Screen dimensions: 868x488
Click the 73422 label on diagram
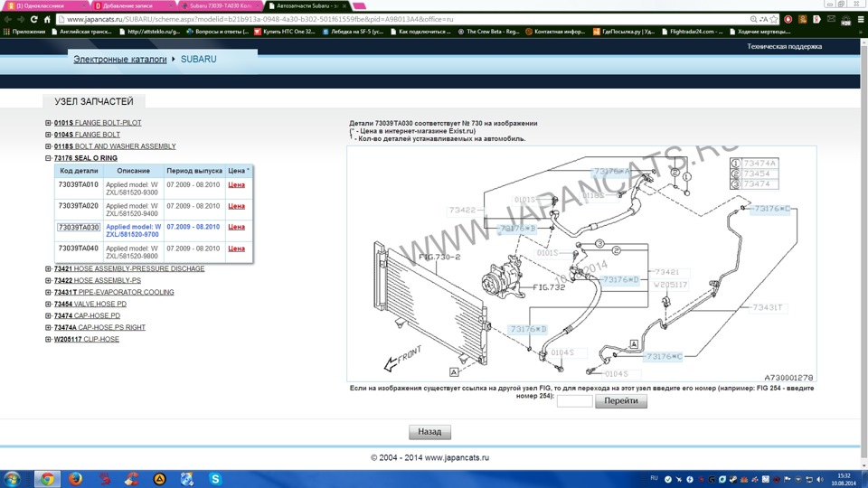pyautogui.click(x=463, y=210)
